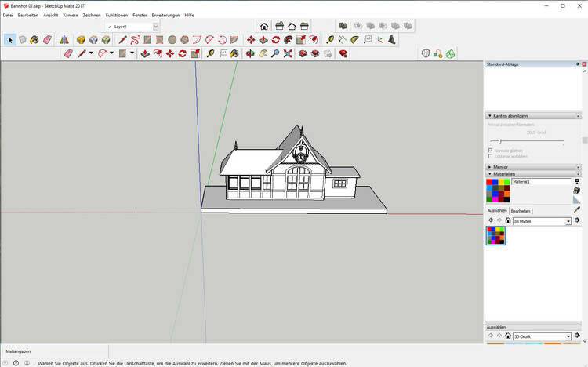This screenshot has height=367, width=588.
Task: Open the Datei menu
Action: click(x=8, y=16)
